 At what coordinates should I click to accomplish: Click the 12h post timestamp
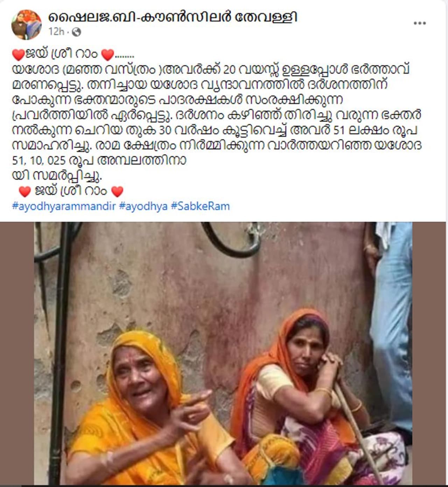click(x=56, y=32)
